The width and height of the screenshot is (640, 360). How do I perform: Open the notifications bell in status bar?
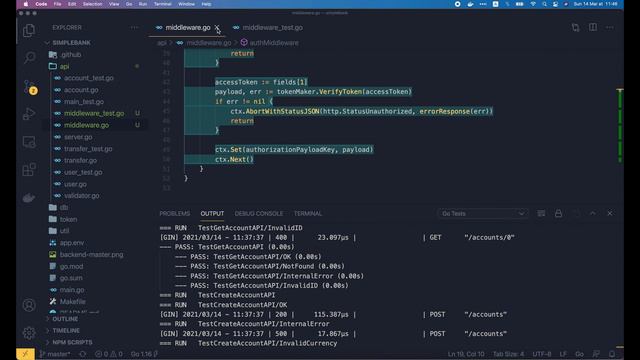[612, 354]
